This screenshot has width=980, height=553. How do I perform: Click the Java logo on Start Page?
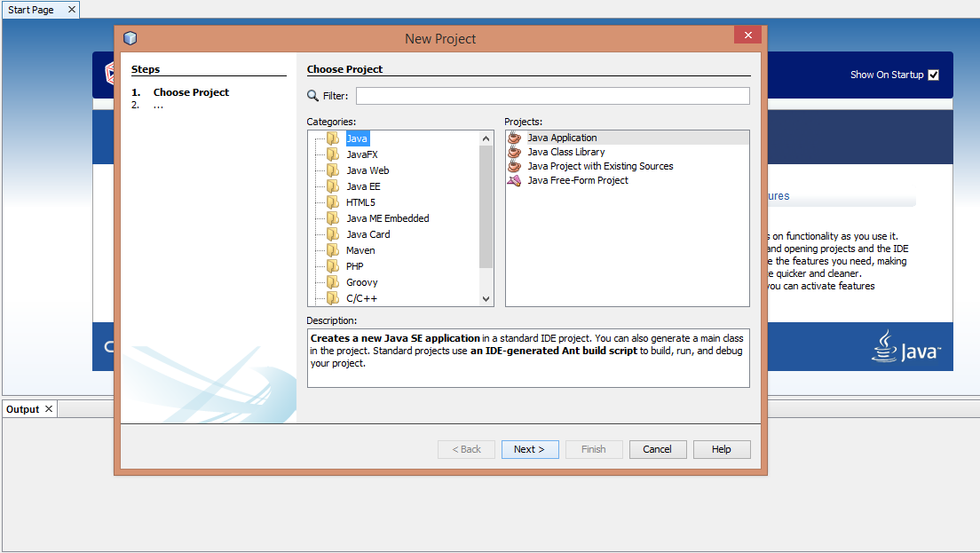tap(905, 347)
